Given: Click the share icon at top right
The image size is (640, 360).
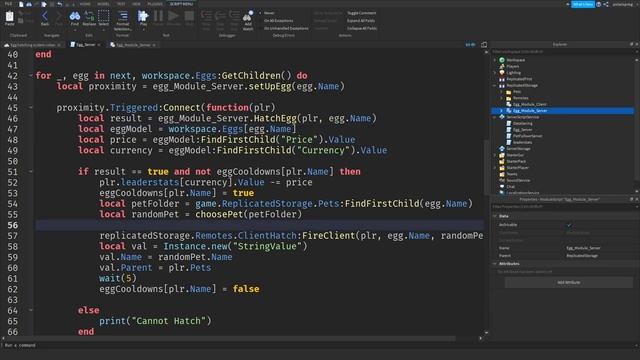Looking at the screenshot, I should 606,4.
